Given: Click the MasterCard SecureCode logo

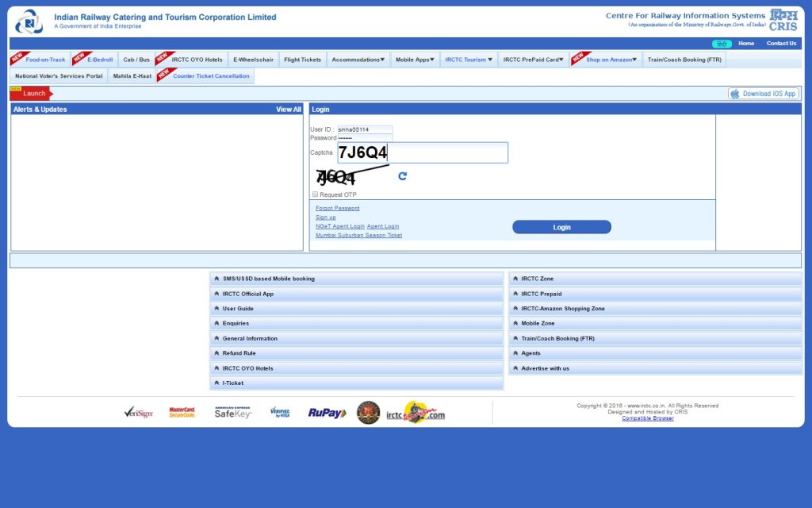Looking at the screenshot, I should point(182,413).
